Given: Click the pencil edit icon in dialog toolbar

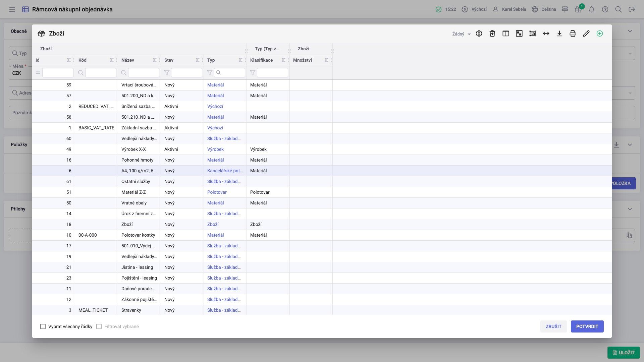Looking at the screenshot, I should coord(586,34).
